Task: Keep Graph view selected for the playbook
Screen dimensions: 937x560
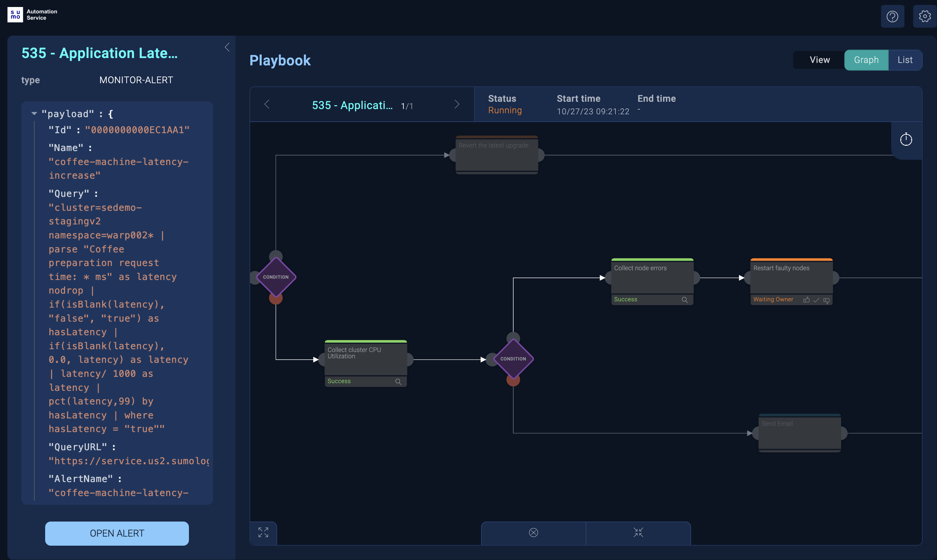Action: (x=866, y=60)
